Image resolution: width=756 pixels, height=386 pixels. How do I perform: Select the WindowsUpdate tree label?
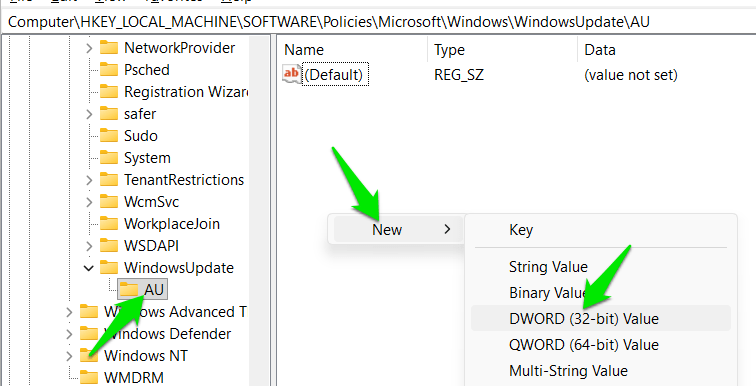click(179, 268)
